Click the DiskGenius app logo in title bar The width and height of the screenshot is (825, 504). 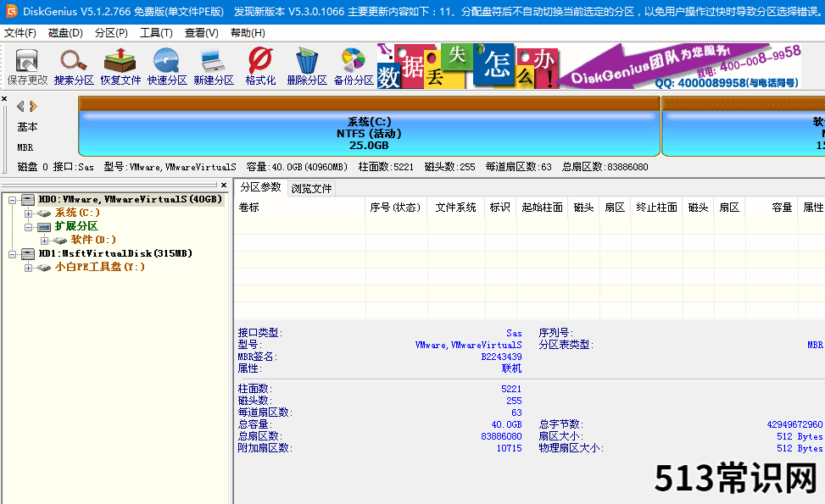point(10,11)
